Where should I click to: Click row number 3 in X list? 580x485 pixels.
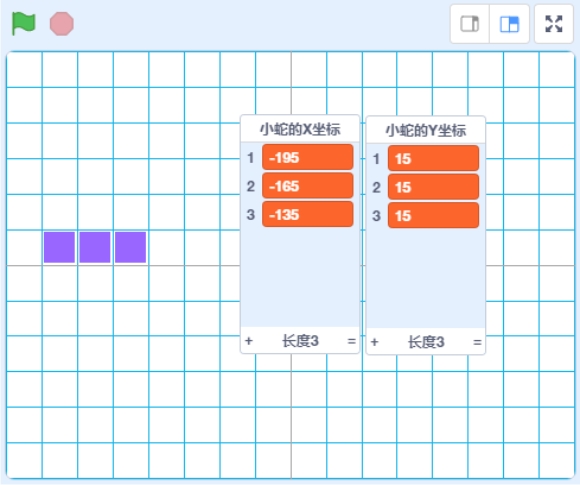251,215
